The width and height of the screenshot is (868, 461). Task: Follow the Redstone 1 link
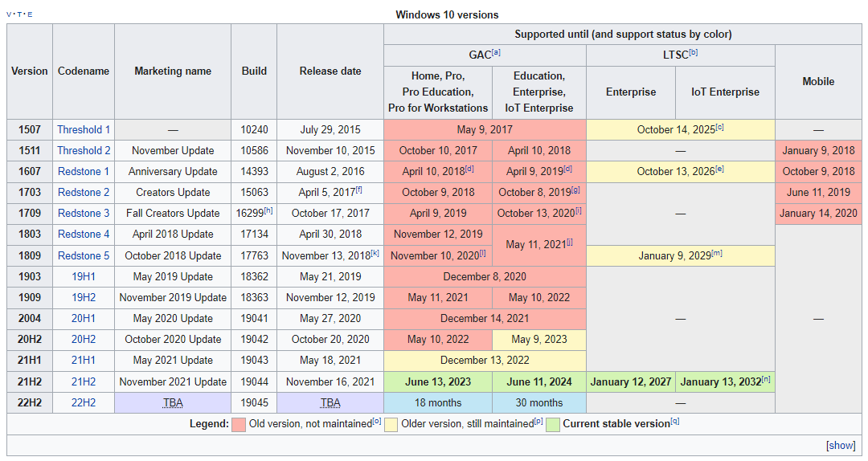pyautogui.click(x=84, y=172)
